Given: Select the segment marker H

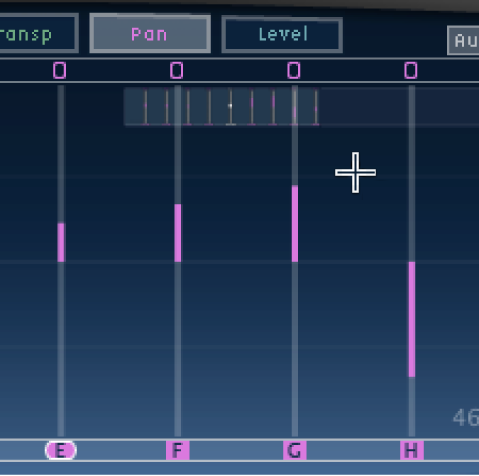Looking at the screenshot, I should click(x=412, y=451).
